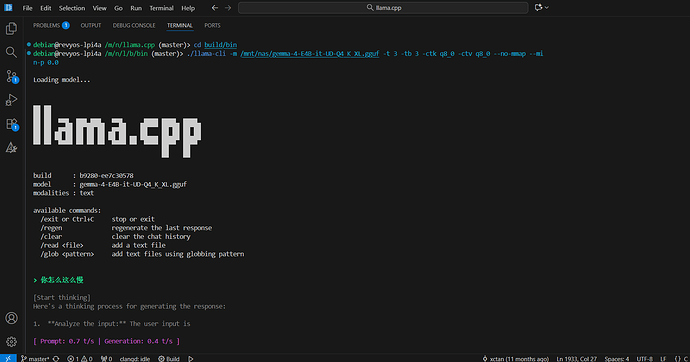Show errors and warnings count in status bar
This screenshot has width=690, height=362.
pos(80,358)
